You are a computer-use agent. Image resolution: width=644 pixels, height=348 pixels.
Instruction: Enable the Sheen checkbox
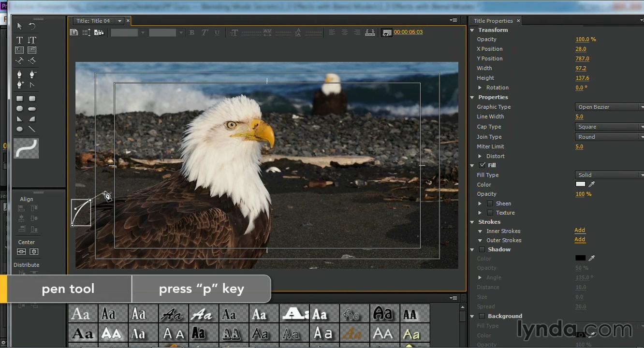490,203
